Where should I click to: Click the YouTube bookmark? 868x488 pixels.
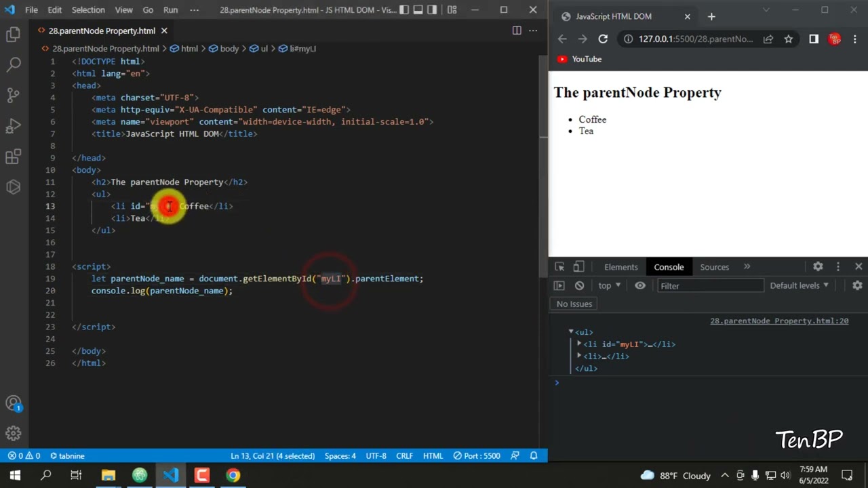pos(580,59)
